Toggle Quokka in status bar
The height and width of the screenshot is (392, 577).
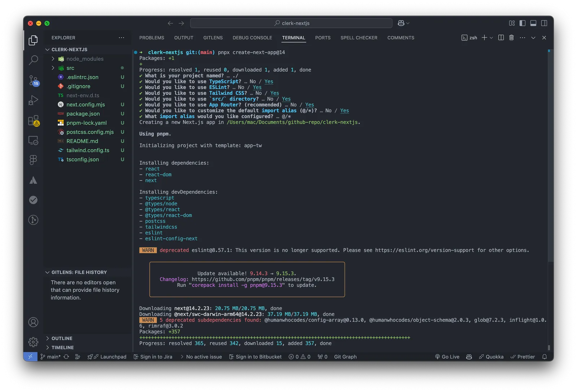click(491, 357)
